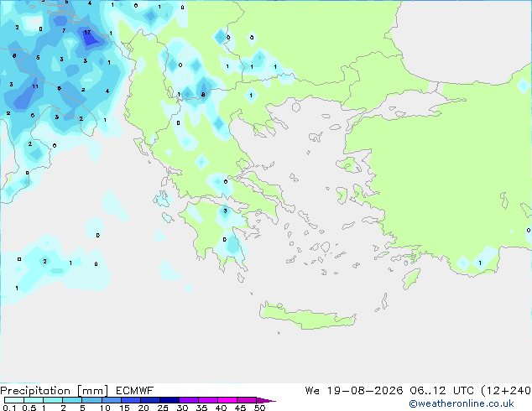Click the 'Precipitation [mm]' title text

click(x=55, y=391)
